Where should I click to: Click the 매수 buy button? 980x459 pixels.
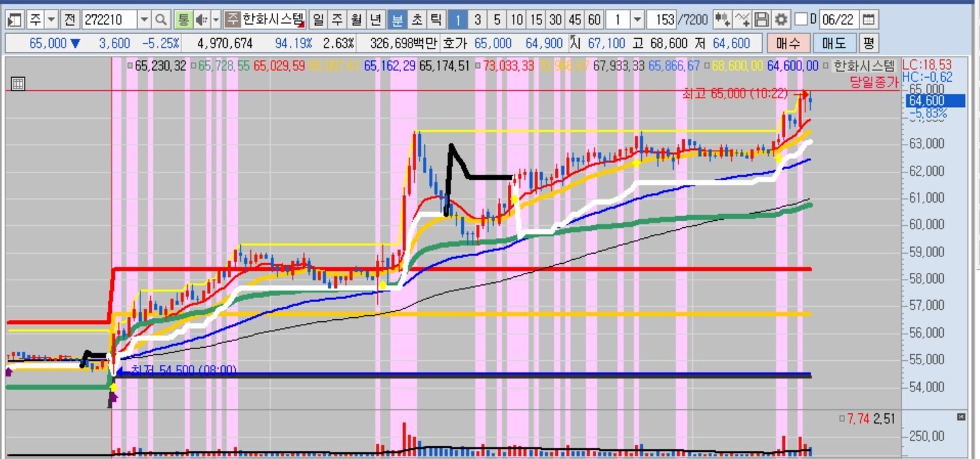[x=788, y=44]
